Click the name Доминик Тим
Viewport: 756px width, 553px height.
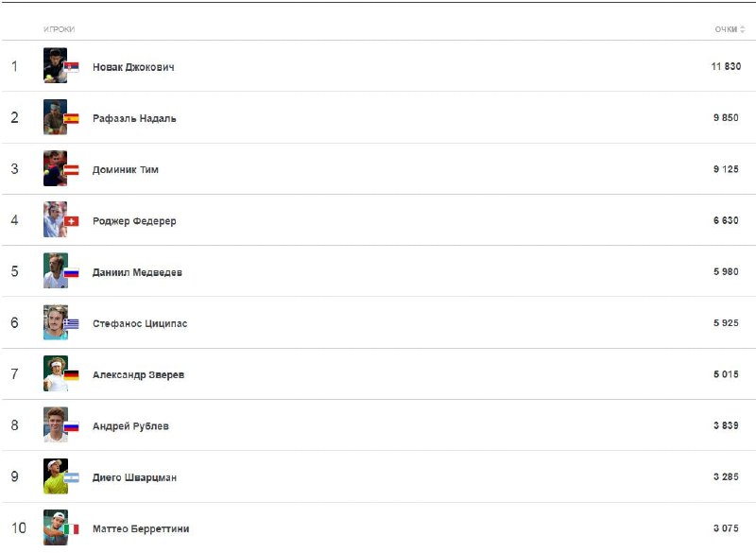point(126,170)
